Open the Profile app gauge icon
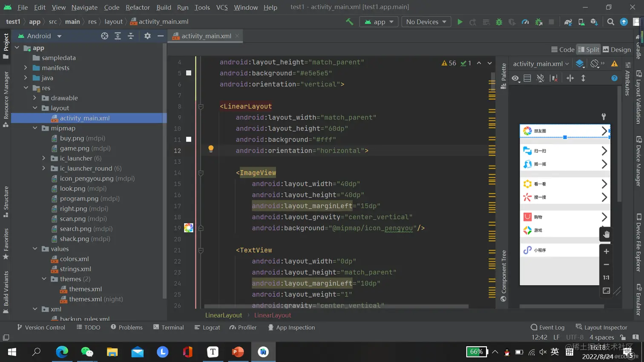Screen dimensions: 644x362 point(525,22)
